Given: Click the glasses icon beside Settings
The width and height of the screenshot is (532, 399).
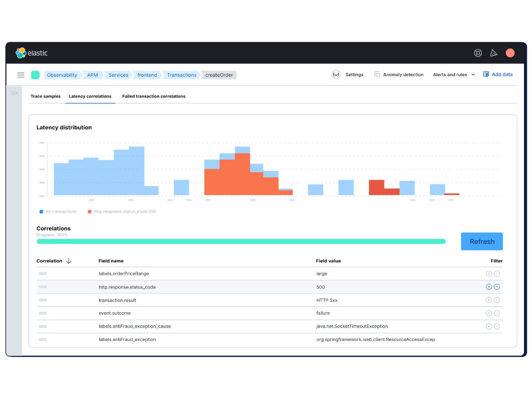Looking at the screenshot, I should pos(336,74).
